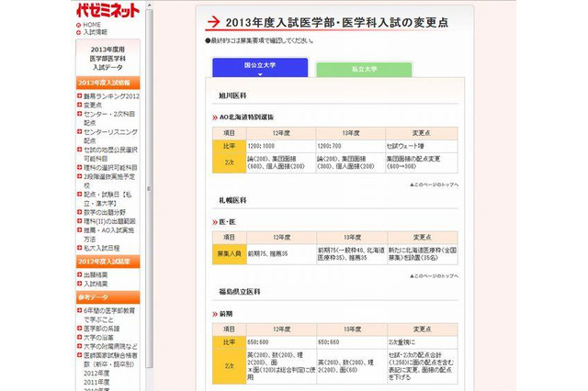588x391 pixels.
Task: Click red plus icon beside 難易ランキング2012
Action: pos(79,95)
